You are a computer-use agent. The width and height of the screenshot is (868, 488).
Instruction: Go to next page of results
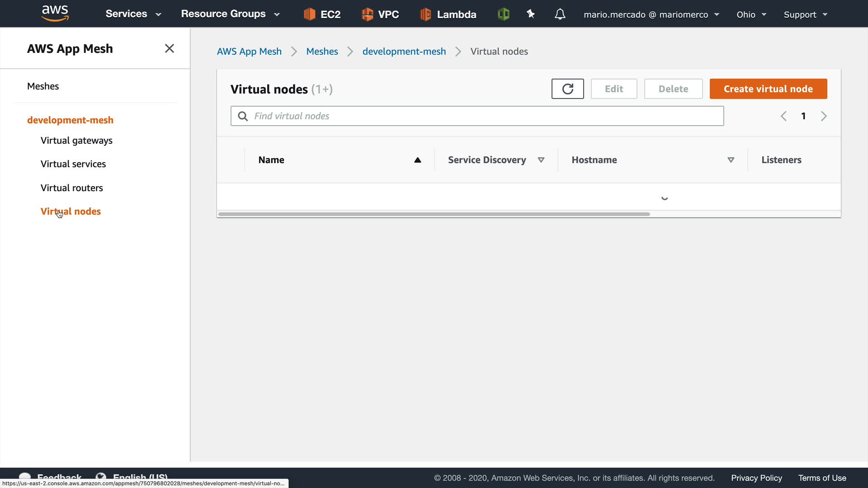tap(824, 116)
